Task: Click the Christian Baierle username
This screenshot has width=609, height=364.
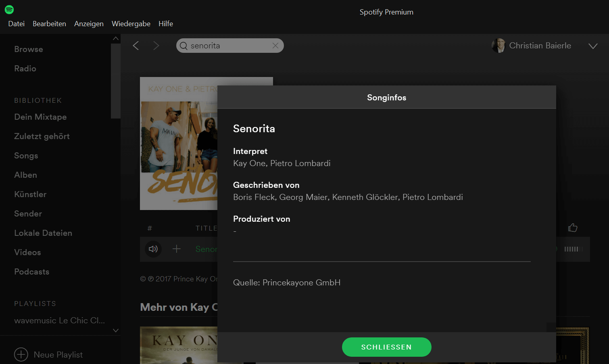Action: coord(540,46)
